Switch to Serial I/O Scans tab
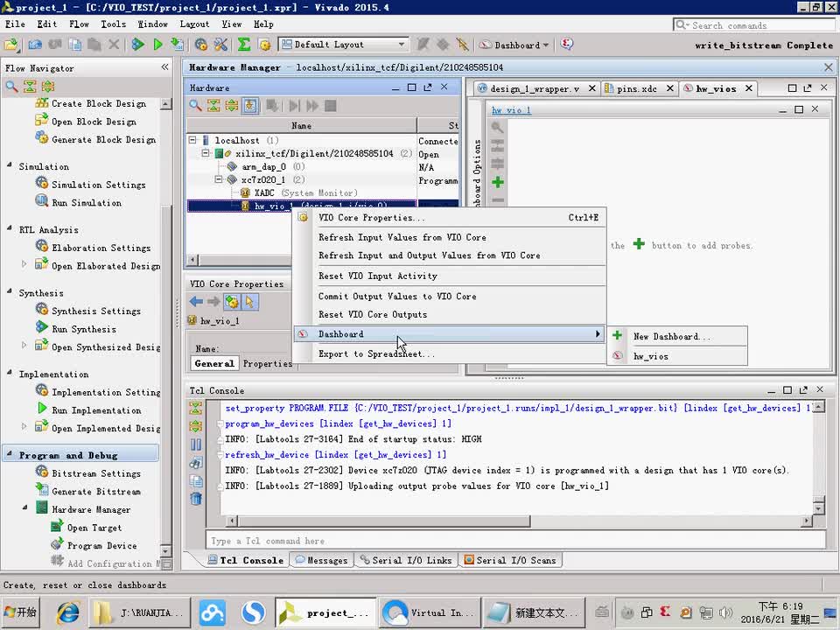The image size is (840, 630). point(510,560)
